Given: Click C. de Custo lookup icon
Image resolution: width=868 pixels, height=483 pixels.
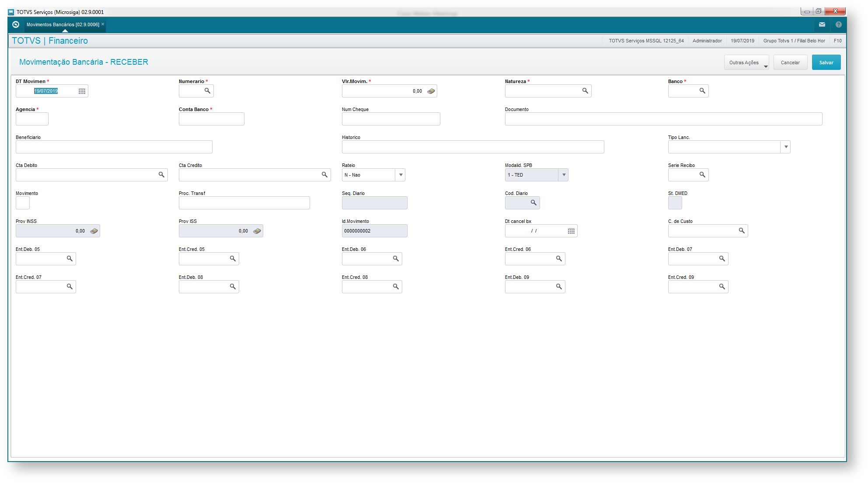Looking at the screenshot, I should pyautogui.click(x=742, y=231).
